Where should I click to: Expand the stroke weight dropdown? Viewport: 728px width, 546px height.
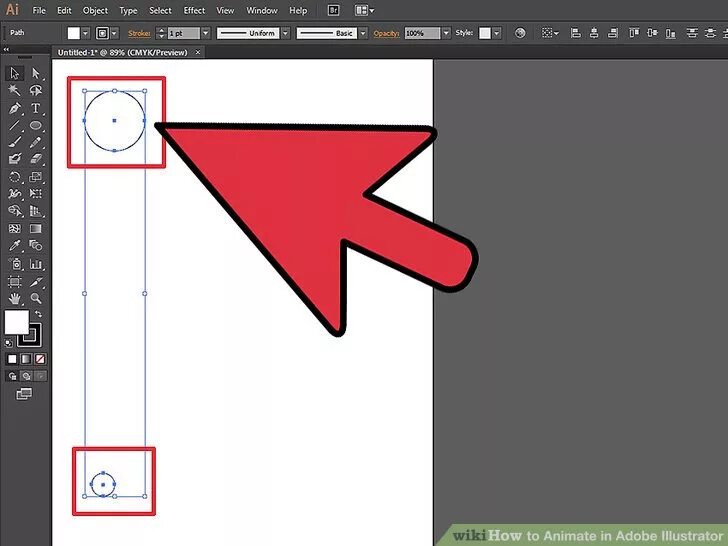206,33
